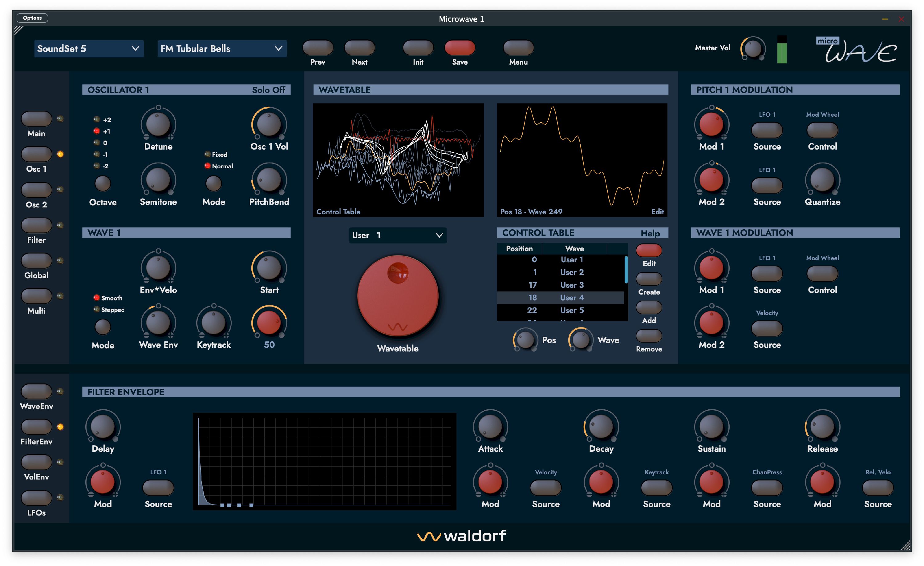
Task: Select the User 5 row at position 22
Action: (x=561, y=310)
